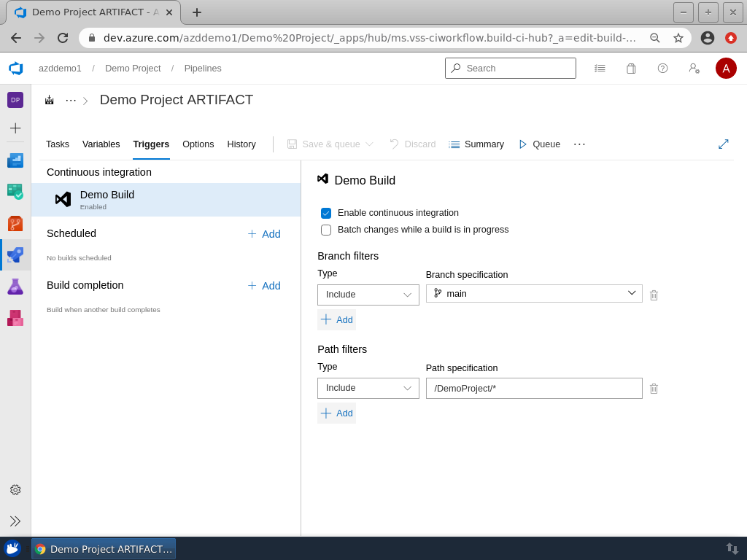Open Repos in the sidebar
The width and height of the screenshot is (747, 560).
[15, 223]
